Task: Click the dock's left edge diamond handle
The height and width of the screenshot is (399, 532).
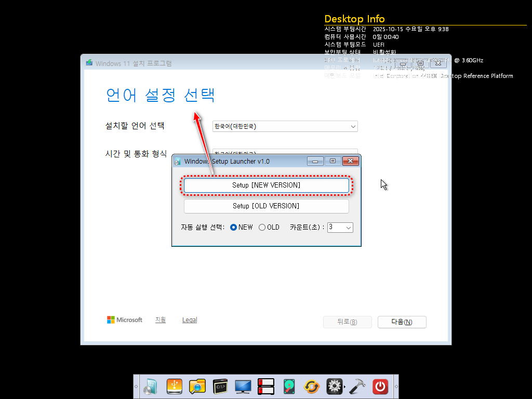Action: pos(136,387)
